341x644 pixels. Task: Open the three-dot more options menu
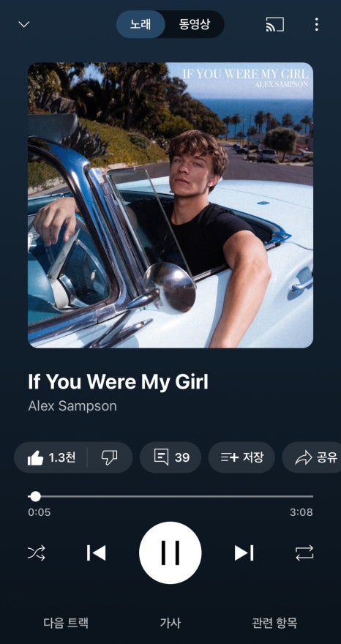316,24
